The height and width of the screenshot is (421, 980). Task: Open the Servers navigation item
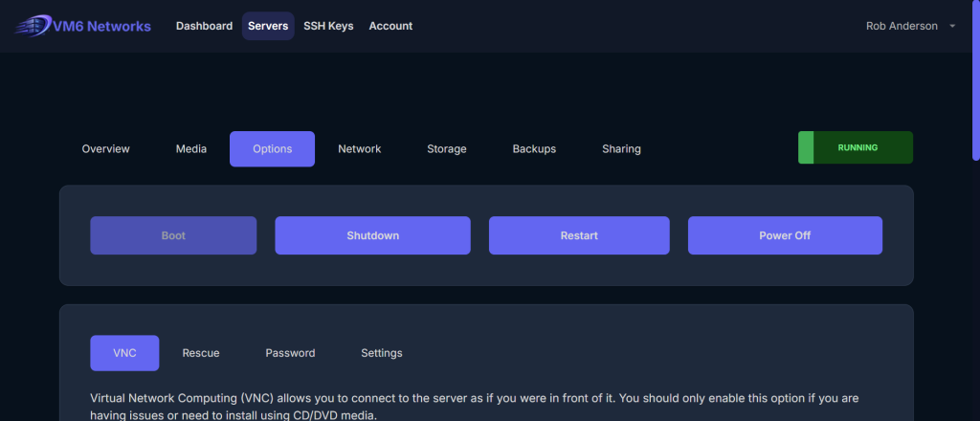[x=268, y=26]
